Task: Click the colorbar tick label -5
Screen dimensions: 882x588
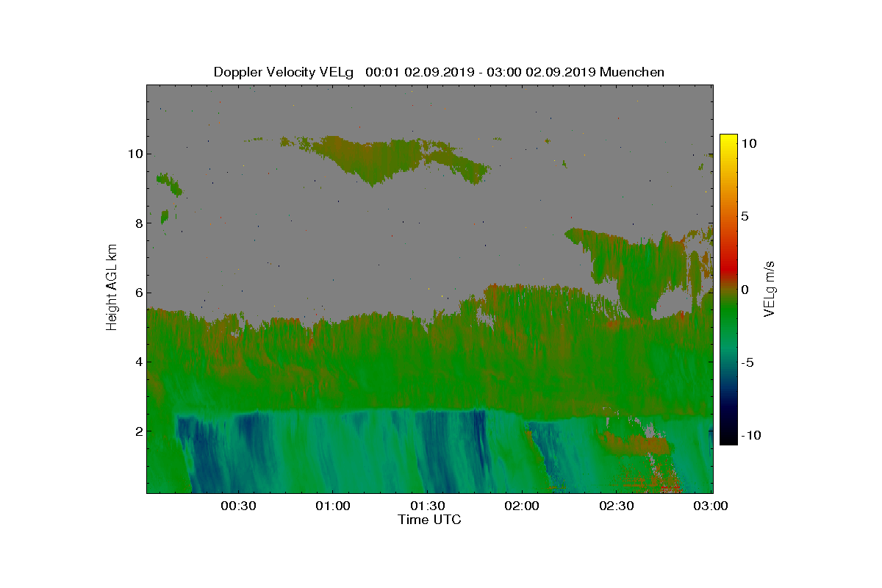Action: pyautogui.click(x=747, y=362)
